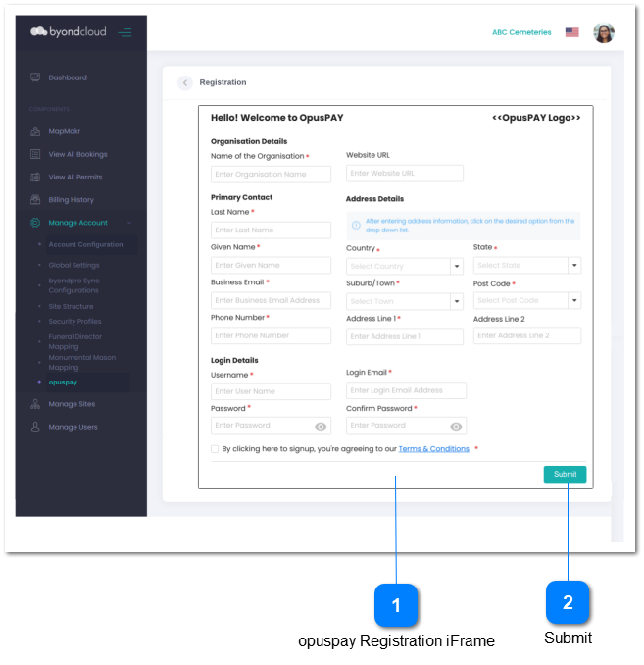Expand the Suburb/Town dropdown
644x665 pixels.
456,301
